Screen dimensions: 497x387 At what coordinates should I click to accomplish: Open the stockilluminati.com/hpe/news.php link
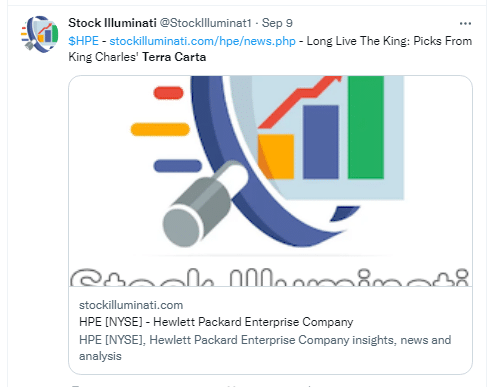202,41
